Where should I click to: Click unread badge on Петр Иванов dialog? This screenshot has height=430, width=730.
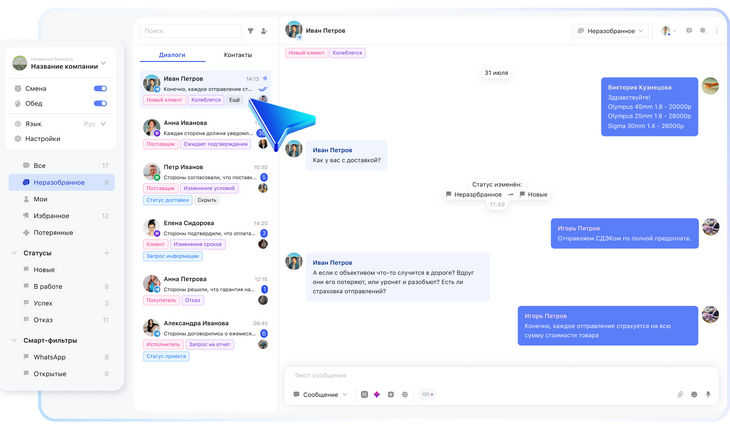coord(264,177)
